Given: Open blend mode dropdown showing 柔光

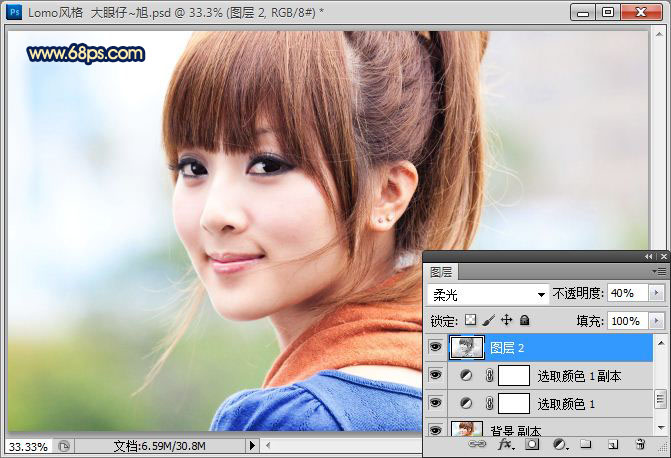Looking at the screenshot, I should tap(488, 294).
